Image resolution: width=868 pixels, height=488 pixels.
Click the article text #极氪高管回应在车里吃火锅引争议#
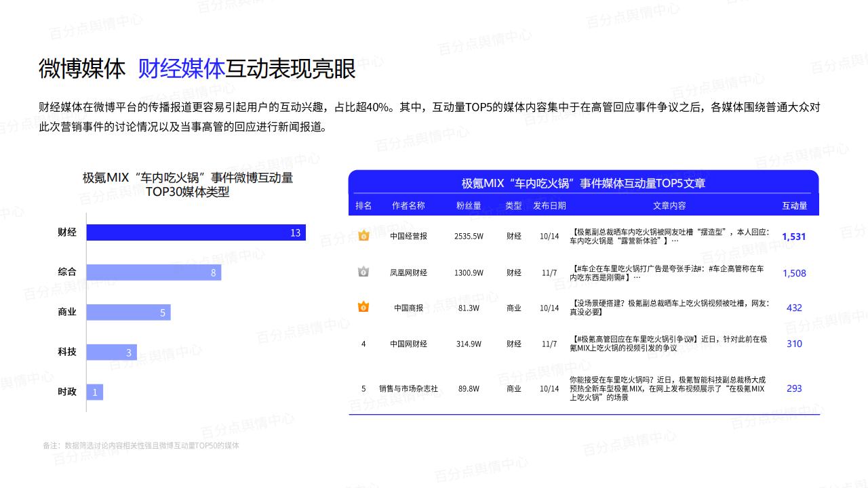pyautogui.click(x=669, y=344)
